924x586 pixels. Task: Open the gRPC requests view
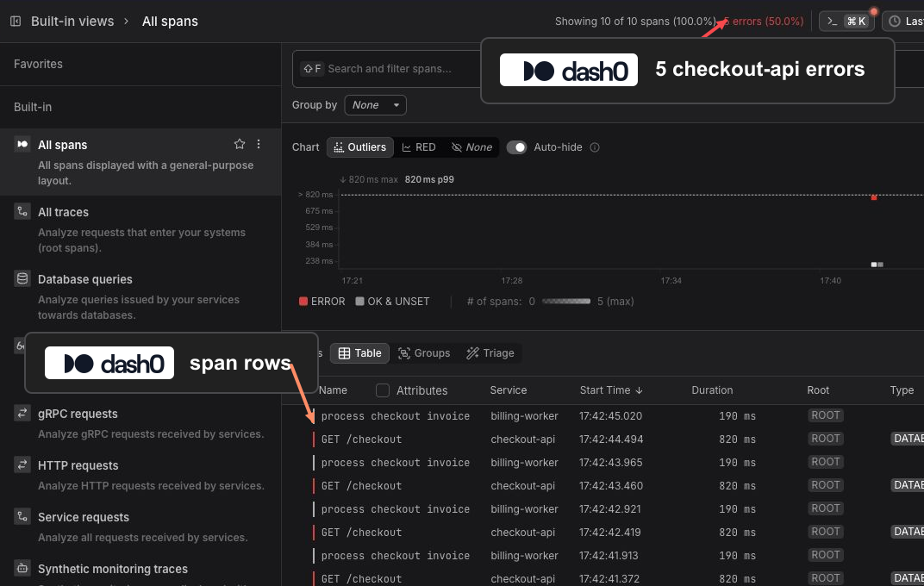pyautogui.click(x=78, y=414)
